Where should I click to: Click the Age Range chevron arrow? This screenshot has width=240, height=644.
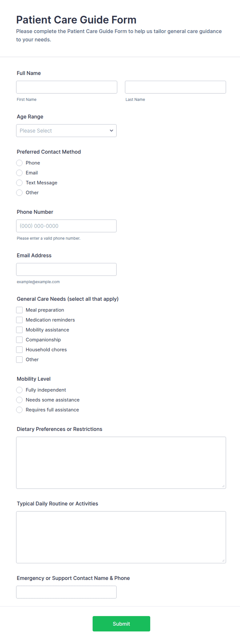tap(111, 131)
